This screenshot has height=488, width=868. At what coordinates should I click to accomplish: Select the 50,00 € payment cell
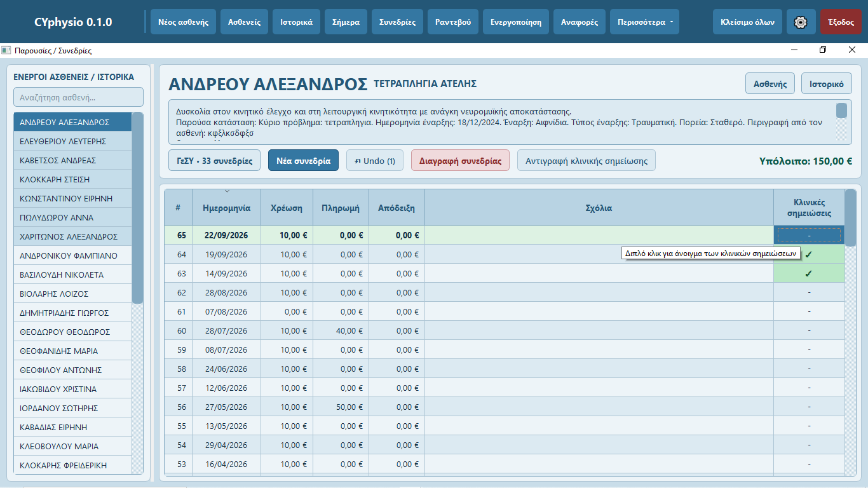click(341, 407)
